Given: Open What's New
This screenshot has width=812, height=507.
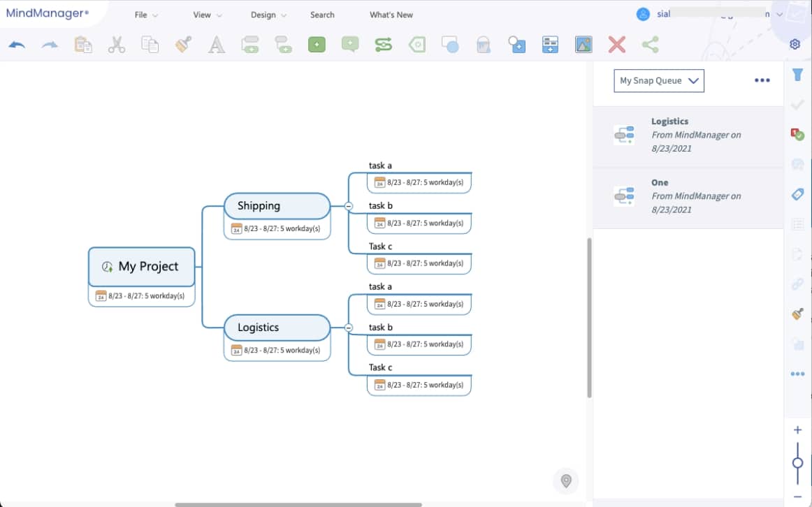Looking at the screenshot, I should coord(391,15).
